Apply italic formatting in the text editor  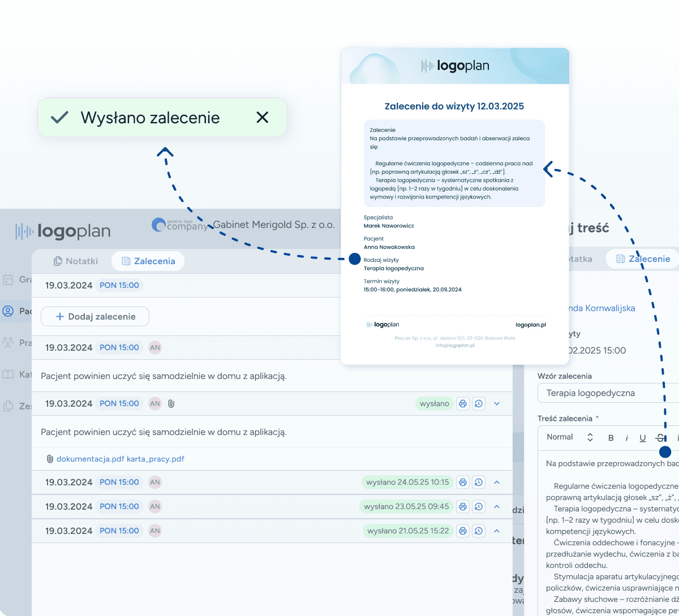tap(627, 437)
